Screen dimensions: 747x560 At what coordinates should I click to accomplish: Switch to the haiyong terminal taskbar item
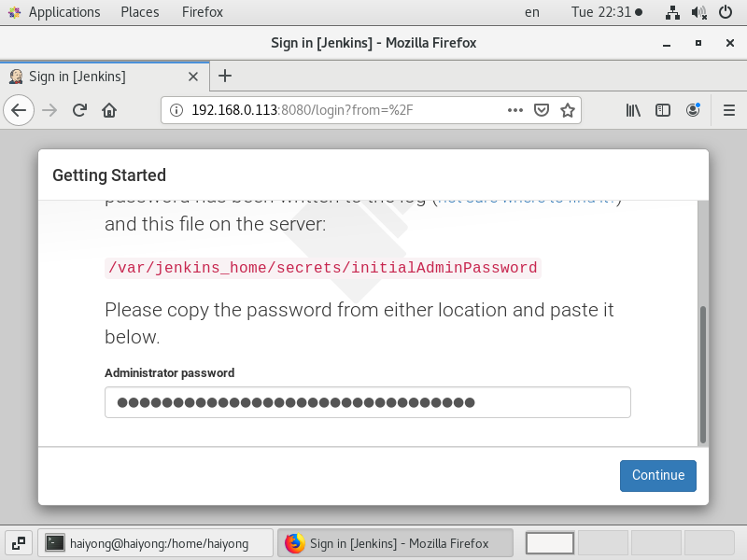click(x=155, y=543)
